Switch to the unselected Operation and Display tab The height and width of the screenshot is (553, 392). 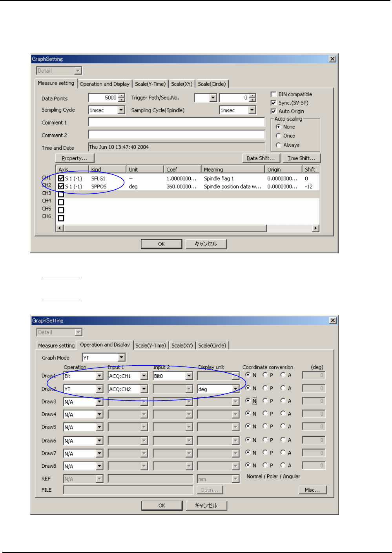[x=104, y=84]
